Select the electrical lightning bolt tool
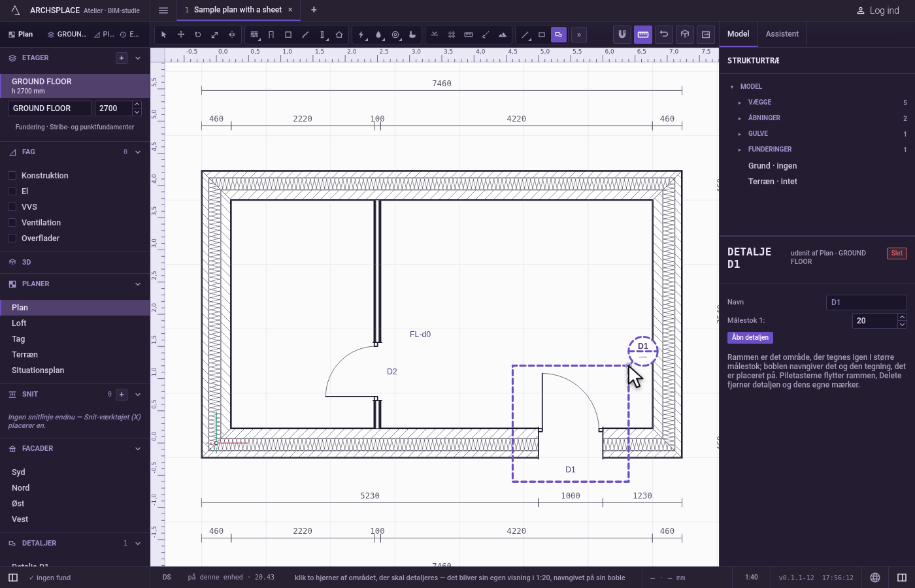The width and height of the screenshot is (915, 588). click(361, 35)
